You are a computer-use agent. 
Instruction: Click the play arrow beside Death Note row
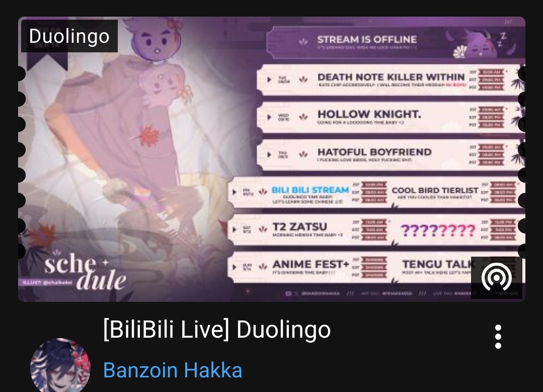point(269,80)
